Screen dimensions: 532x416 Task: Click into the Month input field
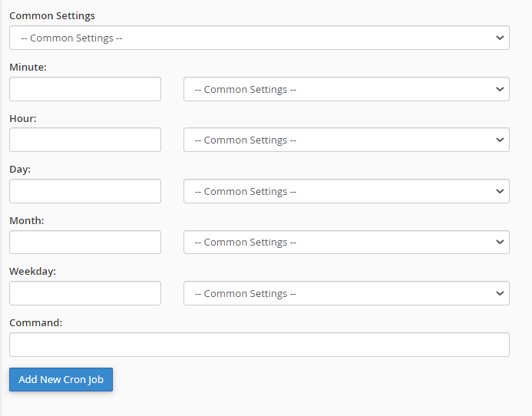(85, 243)
